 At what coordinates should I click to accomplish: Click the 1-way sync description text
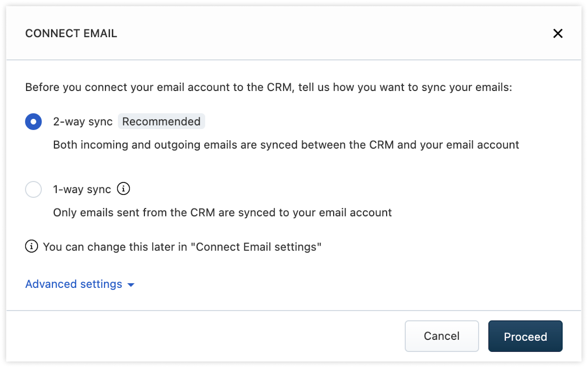click(x=222, y=212)
